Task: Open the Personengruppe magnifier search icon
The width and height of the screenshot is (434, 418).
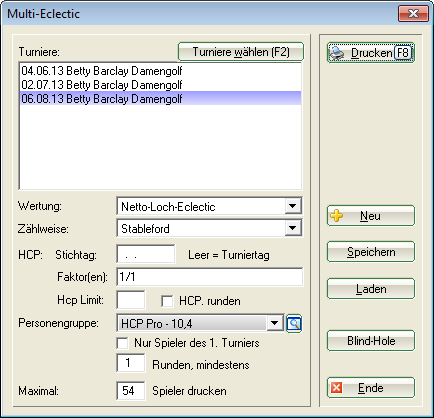Action: (294, 323)
